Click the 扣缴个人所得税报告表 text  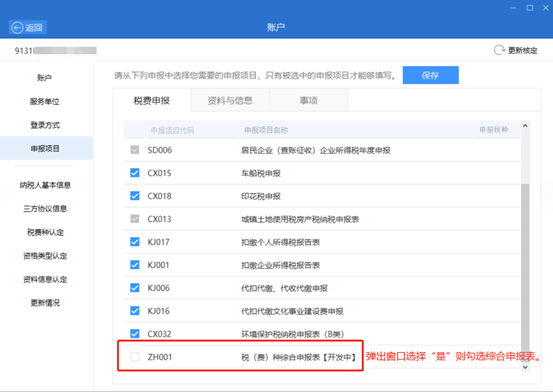[280, 242]
